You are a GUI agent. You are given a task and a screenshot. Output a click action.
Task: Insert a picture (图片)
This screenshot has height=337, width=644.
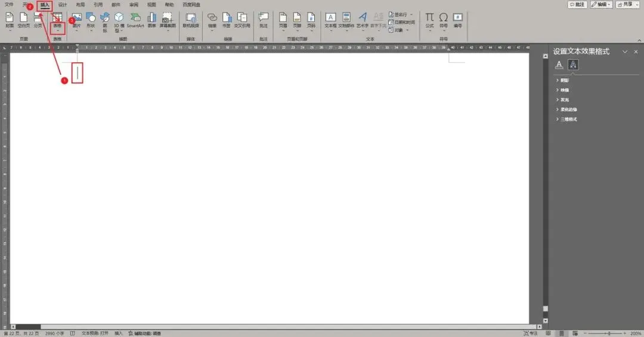(76, 21)
